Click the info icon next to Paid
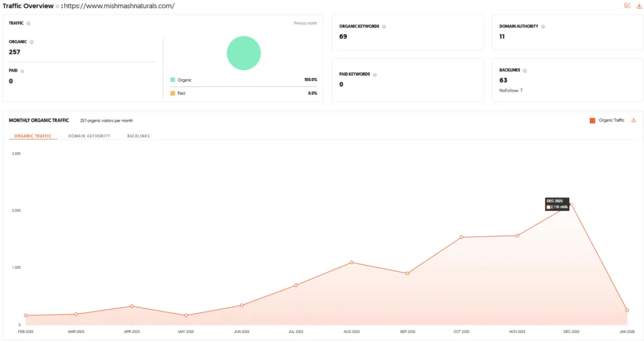The height and width of the screenshot is (343, 644). 22,71
